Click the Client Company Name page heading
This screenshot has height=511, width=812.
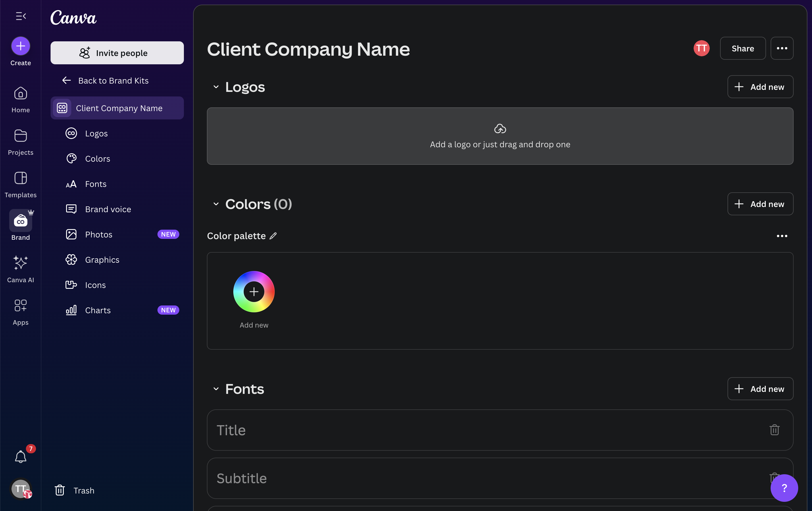(x=308, y=49)
